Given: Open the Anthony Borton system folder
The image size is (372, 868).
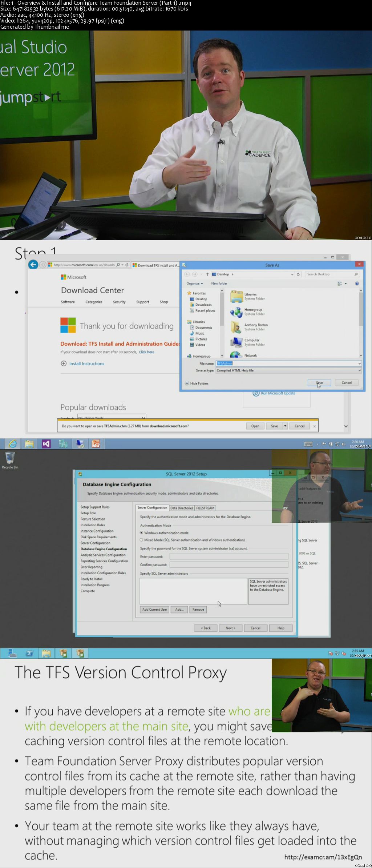Looking at the screenshot, I should 249,327.
